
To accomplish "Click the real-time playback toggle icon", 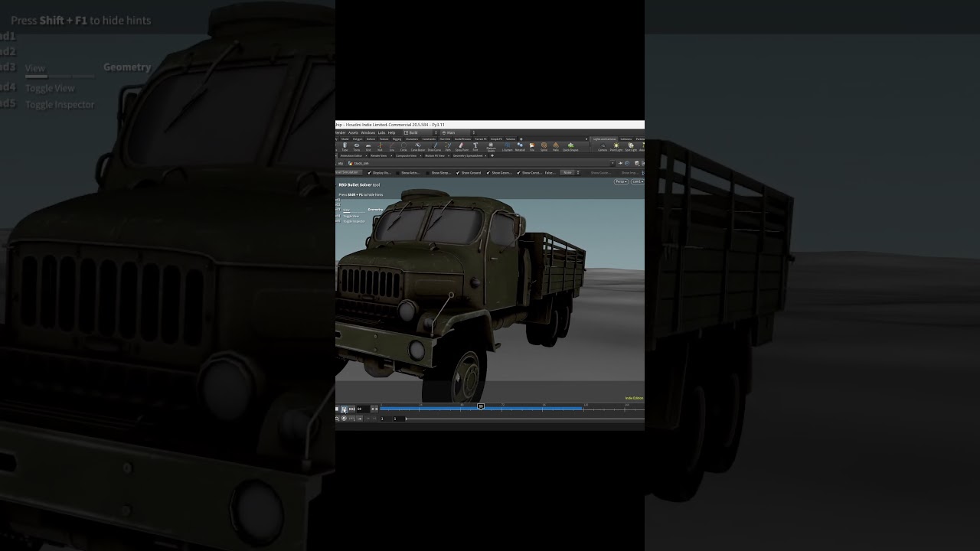I will [x=344, y=418].
